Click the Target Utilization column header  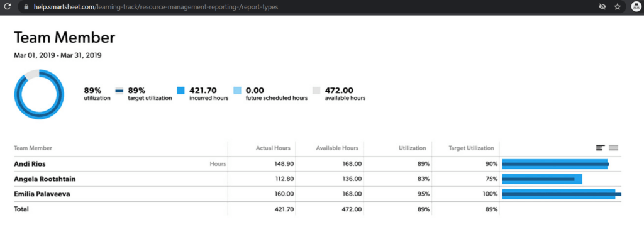click(471, 148)
